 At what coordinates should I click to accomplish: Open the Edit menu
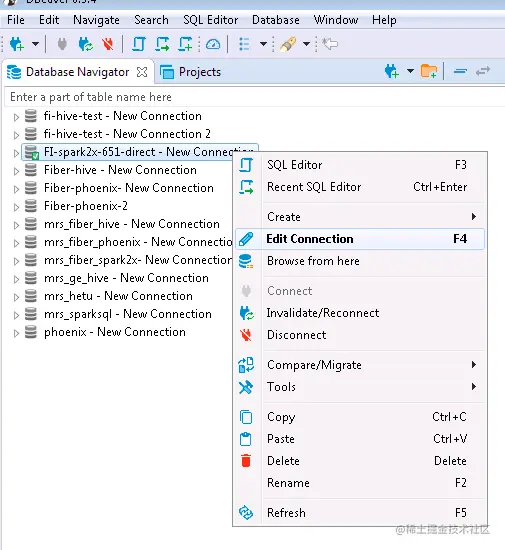click(x=49, y=20)
